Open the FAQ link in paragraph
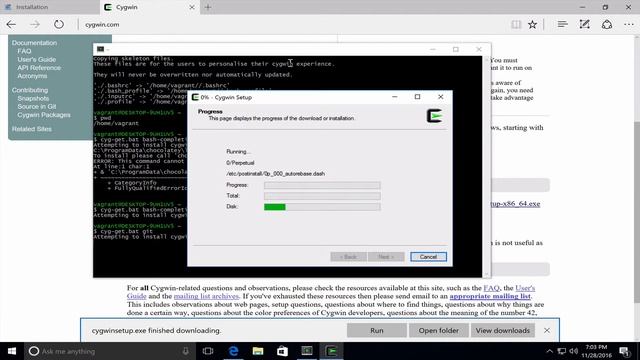 (x=491, y=288)
